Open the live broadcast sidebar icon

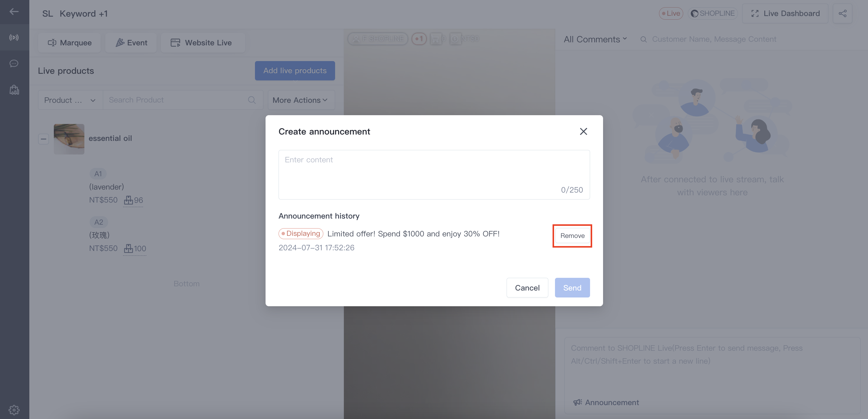tap(14, 37)
